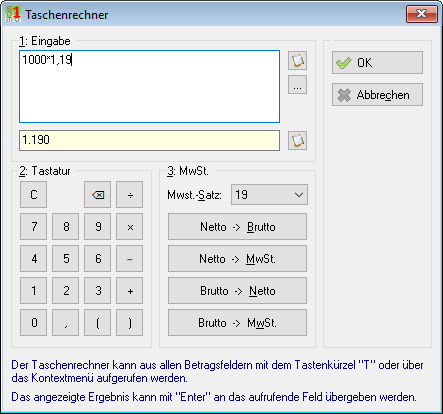Cancel with the Abbrechen button

coord(377,95)
